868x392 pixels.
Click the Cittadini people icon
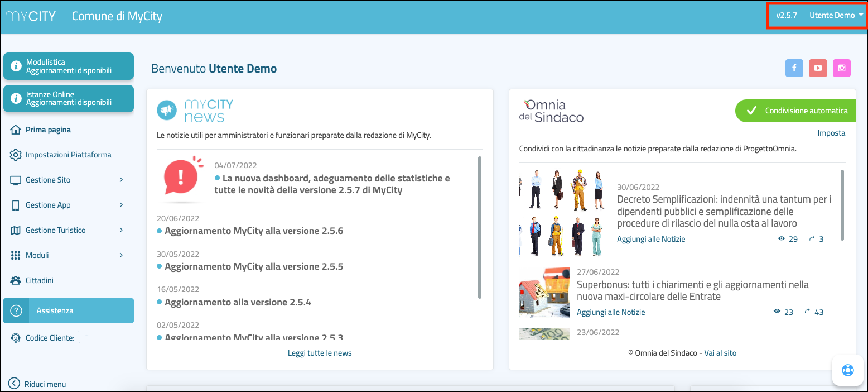click(x=16, y=280)
